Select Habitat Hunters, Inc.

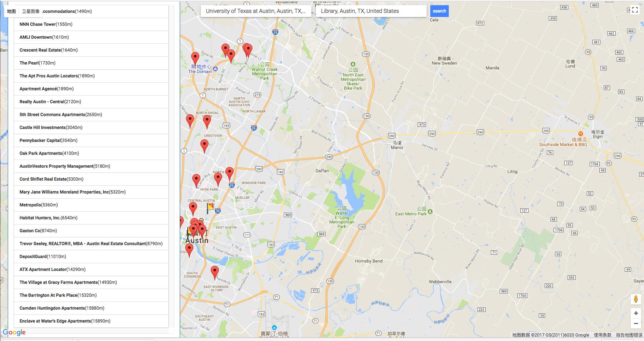(91, 218)
